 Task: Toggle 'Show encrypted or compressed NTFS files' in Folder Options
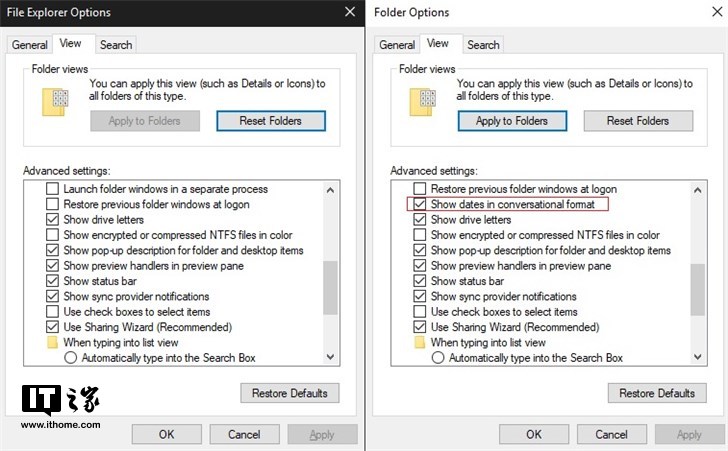[x=420, y=235]
